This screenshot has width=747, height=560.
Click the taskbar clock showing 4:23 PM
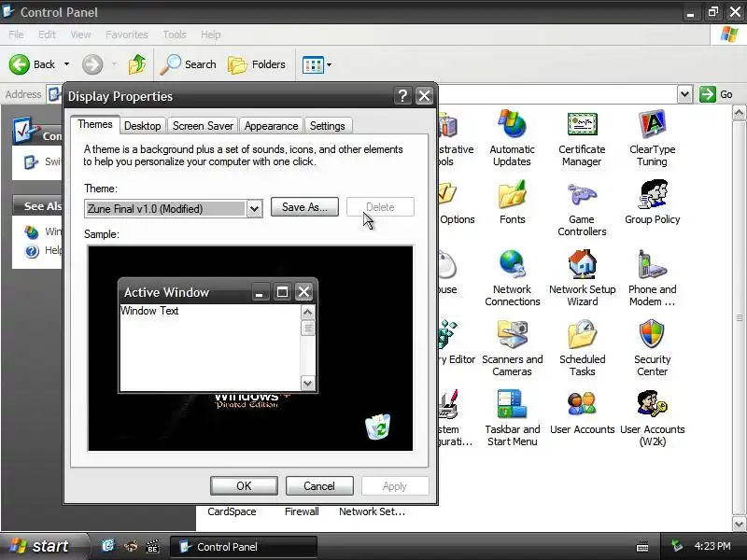(712, 546)
